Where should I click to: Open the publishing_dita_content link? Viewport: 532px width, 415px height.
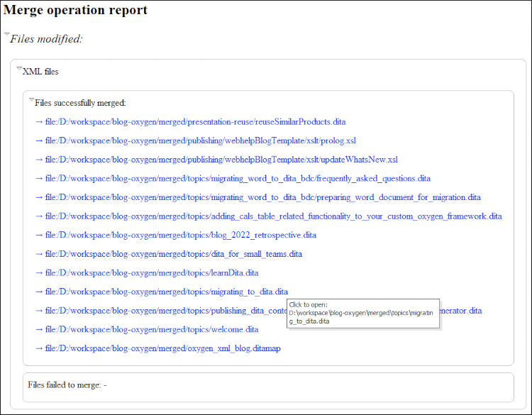click(165, 311)
